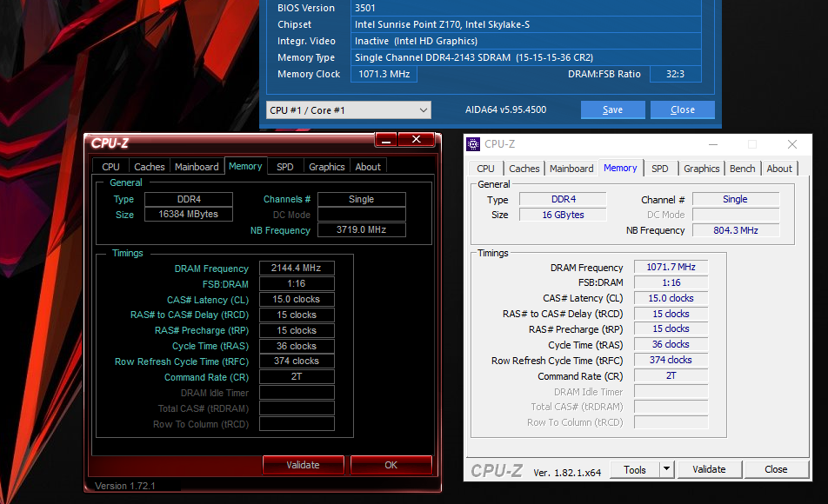Switch to About tab in white CPU-Z window
The image size is (828, 504).
(779, 169)
